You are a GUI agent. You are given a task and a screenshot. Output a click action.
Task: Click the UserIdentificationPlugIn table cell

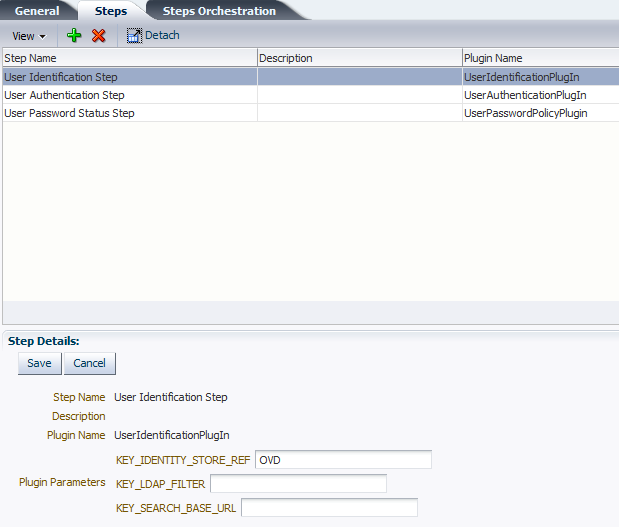[x=540, y=77]
